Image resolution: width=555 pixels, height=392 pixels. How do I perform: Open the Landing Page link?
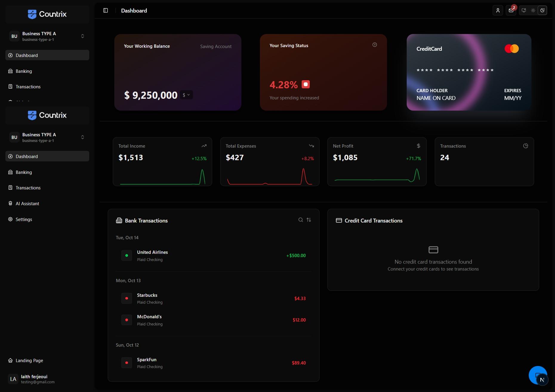29,360
